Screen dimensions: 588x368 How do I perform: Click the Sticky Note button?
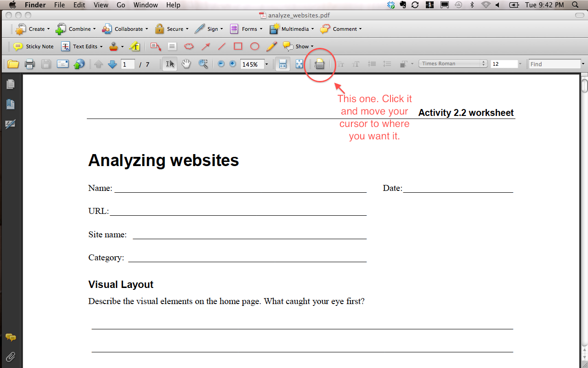click(34, 46)
